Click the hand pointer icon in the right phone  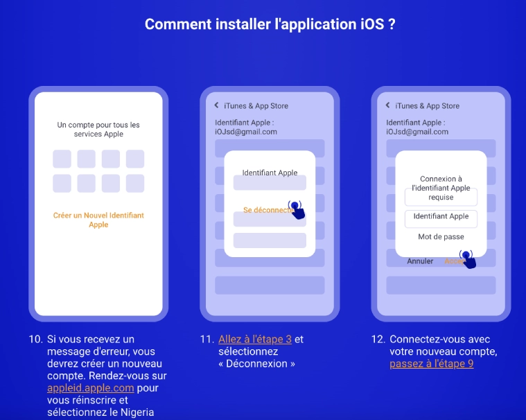point(468,260)
